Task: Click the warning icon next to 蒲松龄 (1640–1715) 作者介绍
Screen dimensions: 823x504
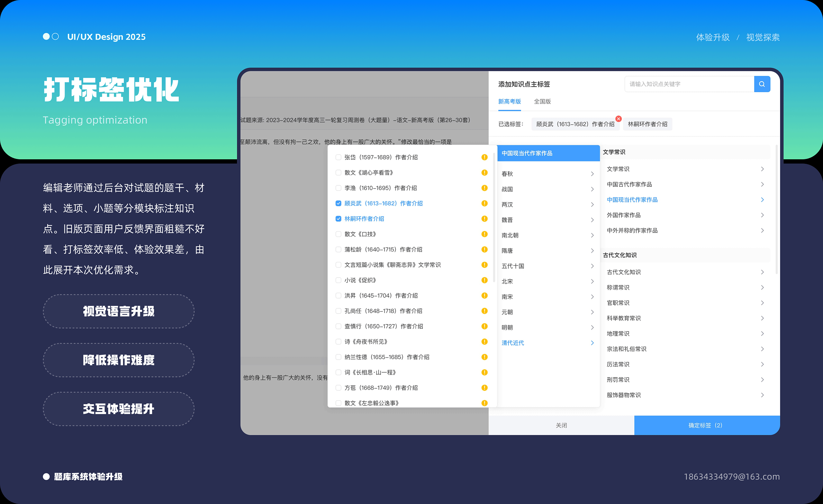Action: pos(484,249)
